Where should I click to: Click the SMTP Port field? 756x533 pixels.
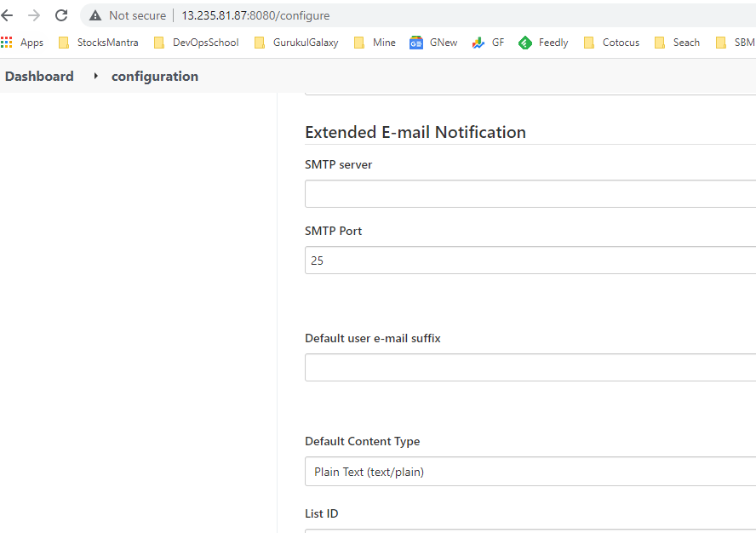click(x=530, y=261)
